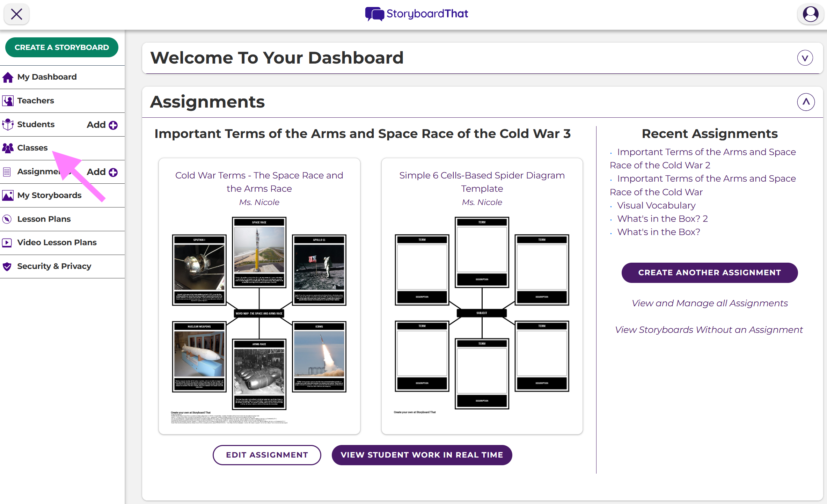Click the plus icon beside Assignments
The width and height of the screenshot is (827, 504).
(x=113, y=172)
